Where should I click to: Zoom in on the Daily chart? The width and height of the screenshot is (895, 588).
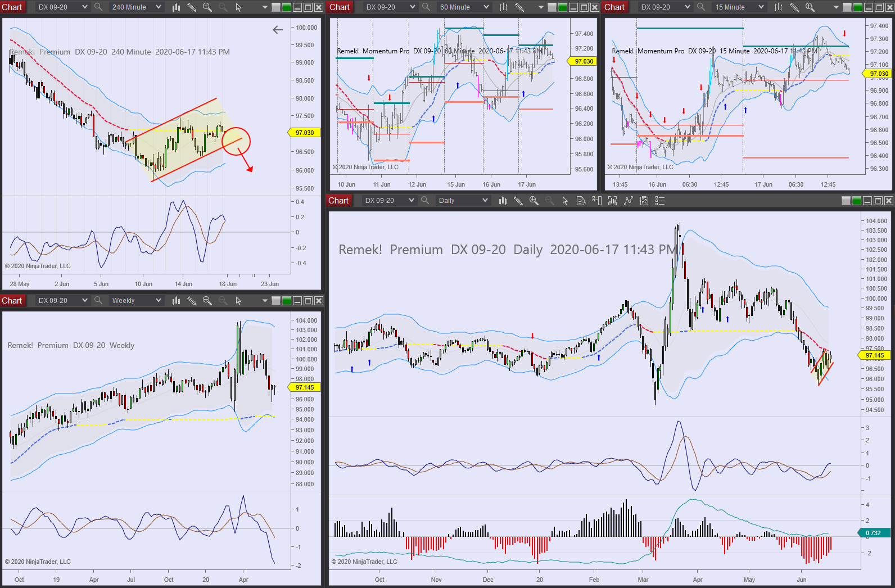click(534, 201)
